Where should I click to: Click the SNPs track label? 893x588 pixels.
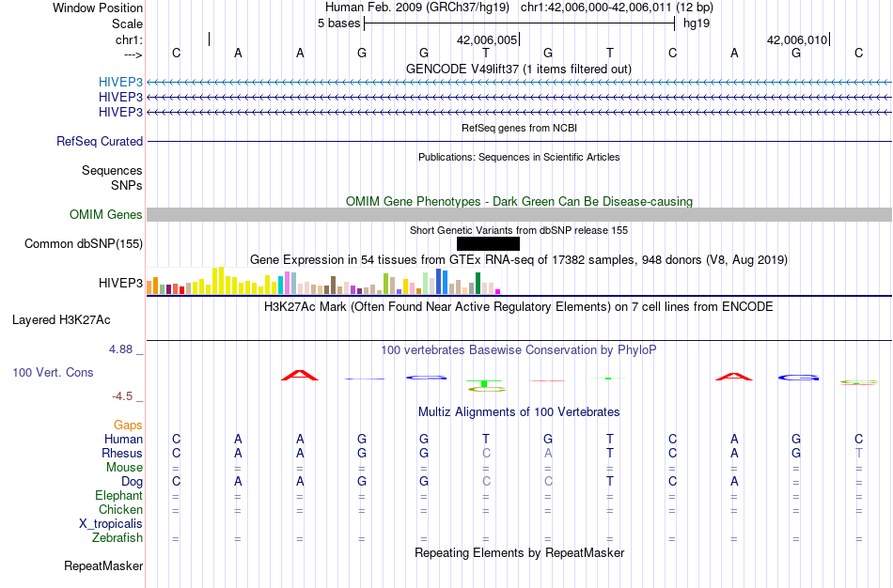click(x=127, y=186)
